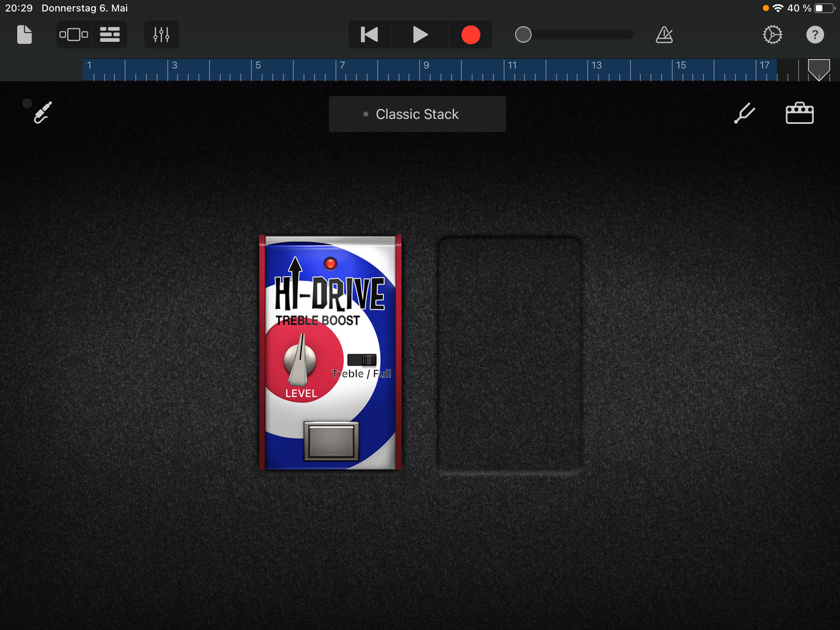This screenshot has height=630, width=840.
Task: Click the Hi-Drive LEVEL knob
Action: point(301,359)
